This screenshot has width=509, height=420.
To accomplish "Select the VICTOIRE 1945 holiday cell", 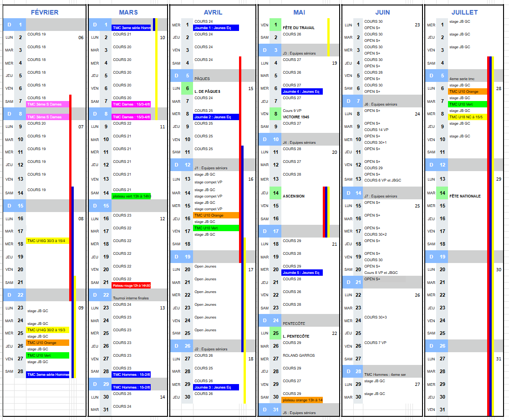I will click(296, 117).
